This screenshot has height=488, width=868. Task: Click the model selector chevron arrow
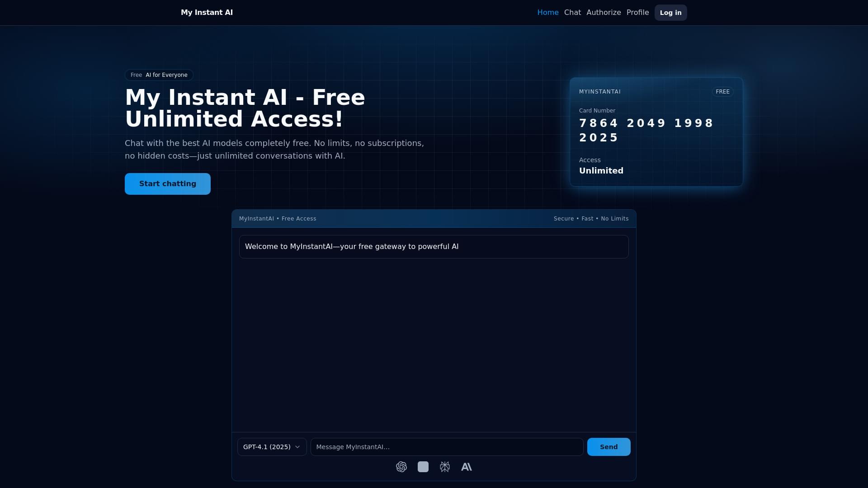click(297, 447)
